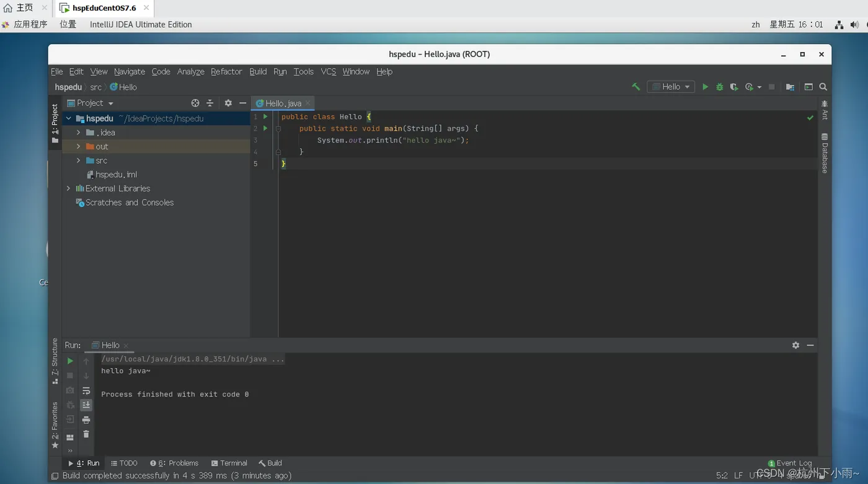Click the java command path line in console
The image size is (868, 484).
pyautogui.click(x=193, y=359)
